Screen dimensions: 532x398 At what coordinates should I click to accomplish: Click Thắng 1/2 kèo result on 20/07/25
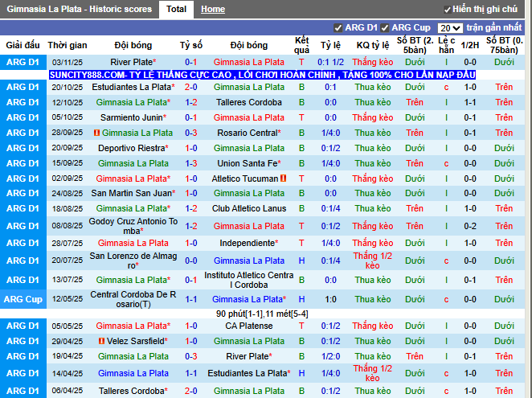(x=373, y=261)
